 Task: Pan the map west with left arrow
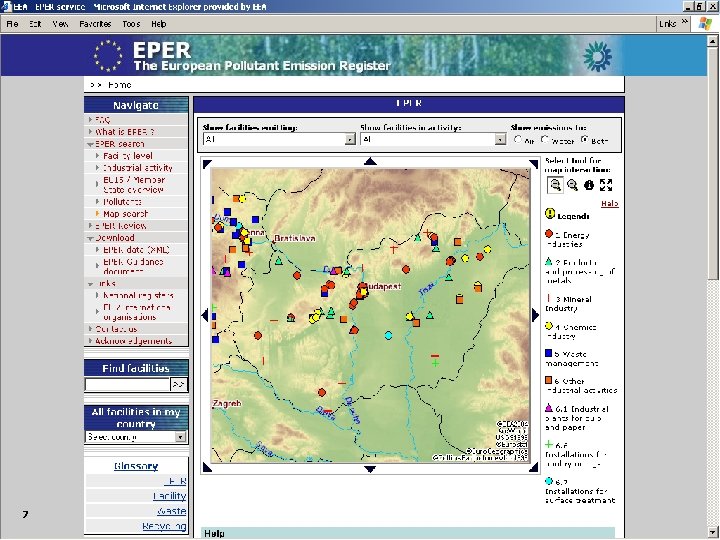(x=205, y=315)
